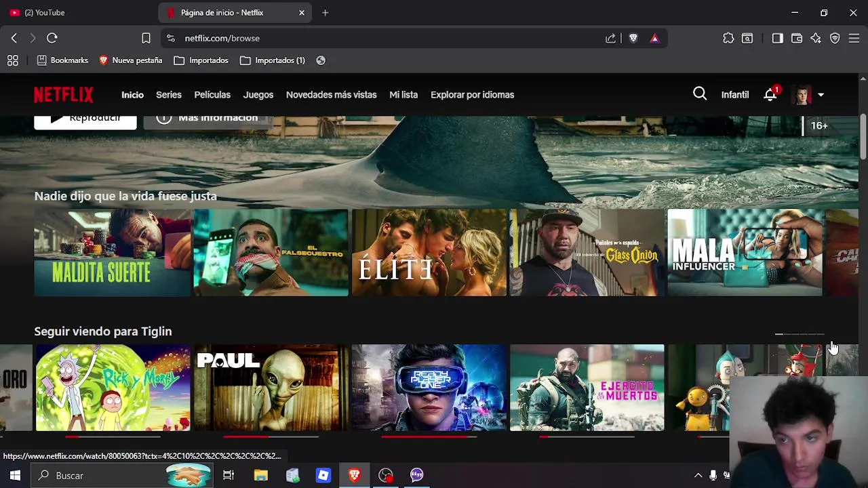
Task: Reload the Netflix page
Action: [x=52, y=38]
